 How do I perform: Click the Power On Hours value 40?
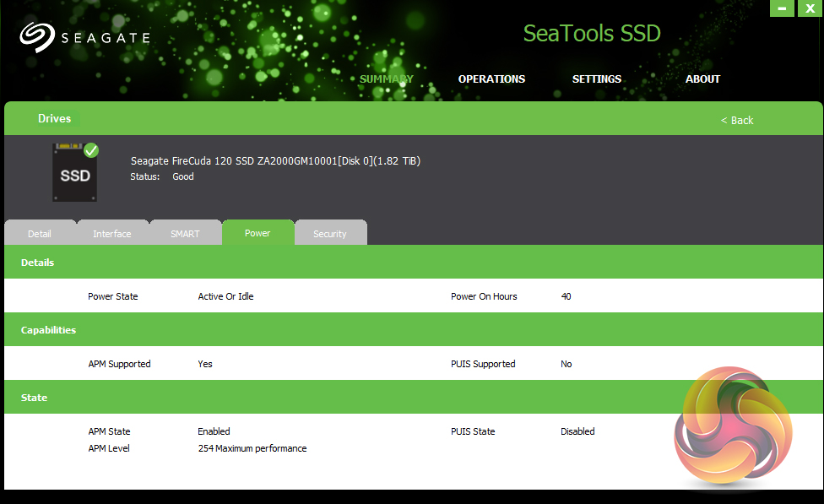coord(566,296)
